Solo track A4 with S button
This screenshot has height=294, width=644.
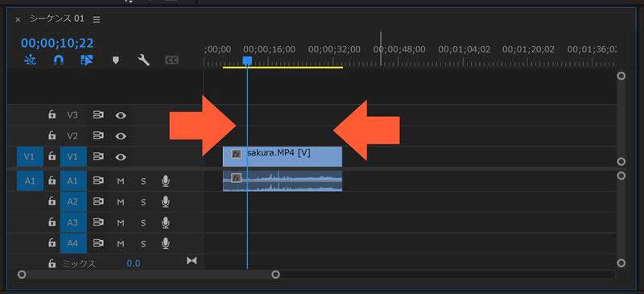pyautogui.click(x=143, y=244)
